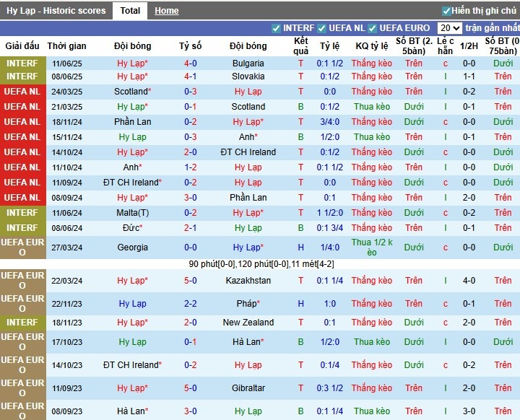The width and height of the screenshot is (520, 420).
Task: Click the 0-3 score on 24/03/25
Action: coord(190,92)
